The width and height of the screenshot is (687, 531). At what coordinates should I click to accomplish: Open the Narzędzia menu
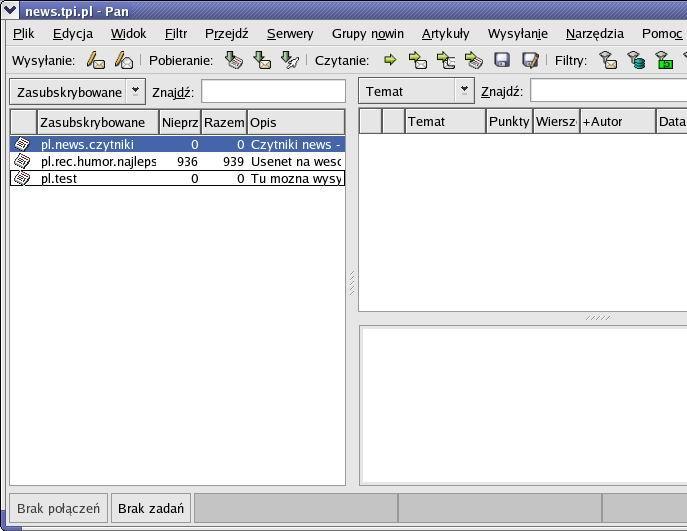(x=594, y=34)
